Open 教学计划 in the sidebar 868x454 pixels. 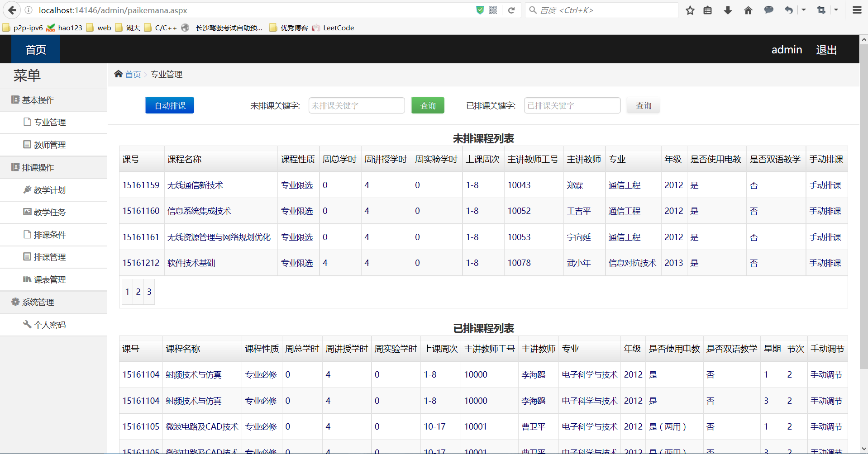click(x=53, y=190)
